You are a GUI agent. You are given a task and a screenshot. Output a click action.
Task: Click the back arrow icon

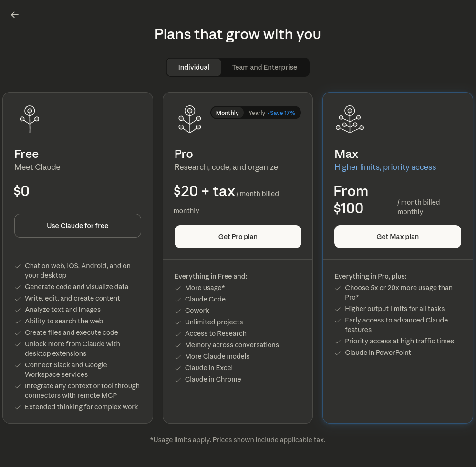(15, 15)
